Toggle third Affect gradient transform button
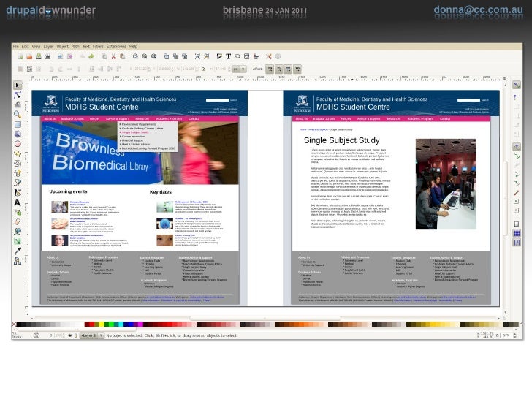 tap(288, 69)
